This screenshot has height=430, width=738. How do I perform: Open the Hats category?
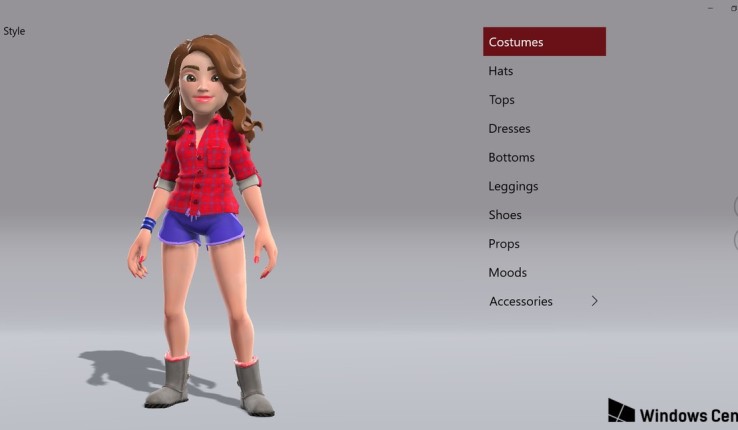pos(501,71)
